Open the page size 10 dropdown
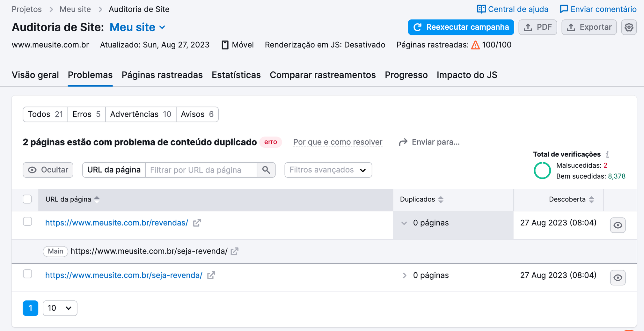644x331 pixels. pyautogui.click(x=60, y=308)
